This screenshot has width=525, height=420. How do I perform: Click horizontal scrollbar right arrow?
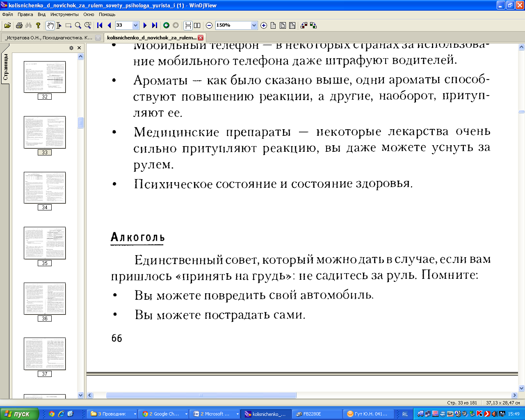coord(515,395)
